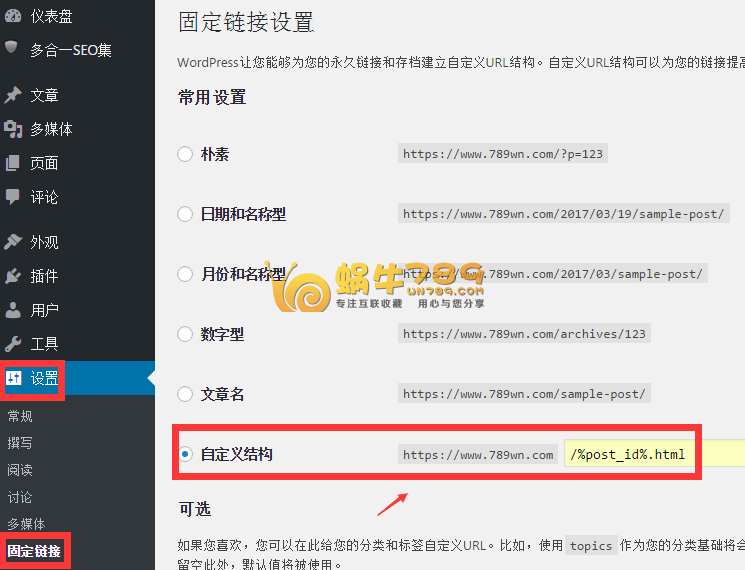745x570 pixels.
Task: Click the sample URL ending ?p=123
Action: (503, 154)
